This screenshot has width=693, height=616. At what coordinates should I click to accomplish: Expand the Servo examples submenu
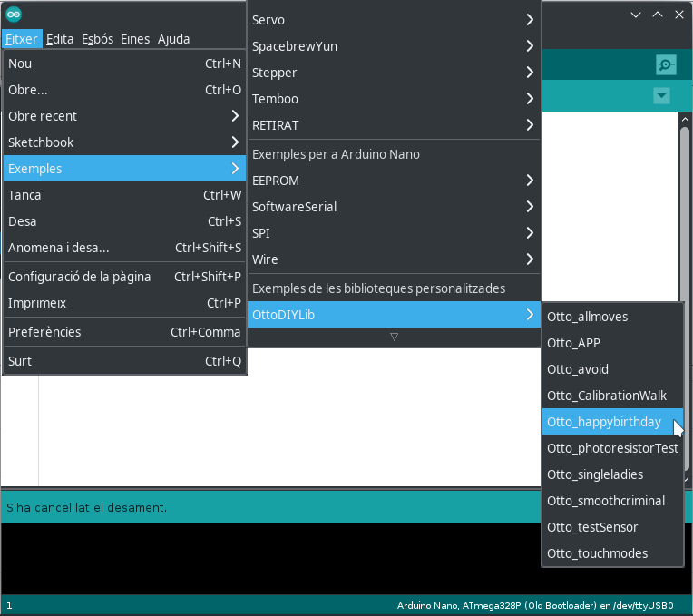click(x=394, y=20)
